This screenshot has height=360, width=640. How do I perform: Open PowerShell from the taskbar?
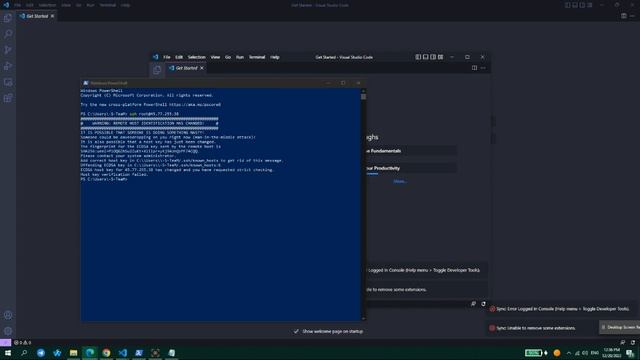click(139, 353)
